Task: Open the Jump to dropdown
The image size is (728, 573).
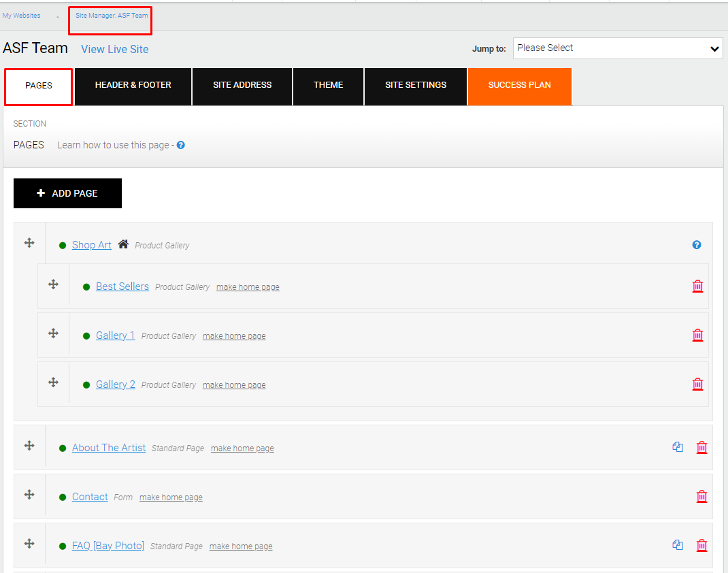Action: pos(617,48)
